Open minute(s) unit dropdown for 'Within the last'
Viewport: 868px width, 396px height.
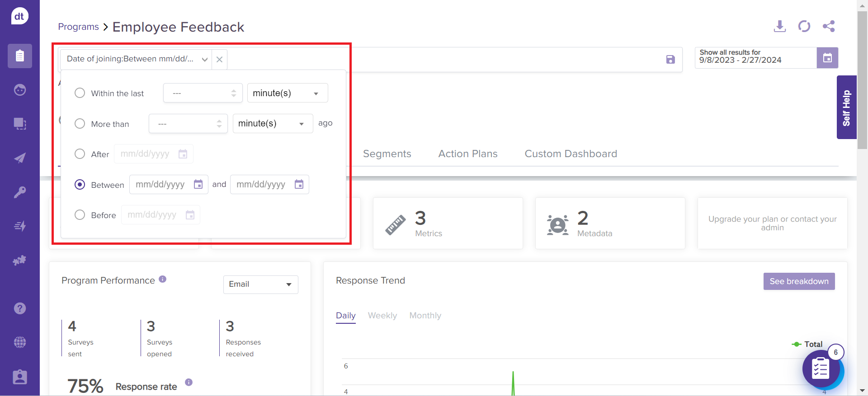tap(287, 93)
